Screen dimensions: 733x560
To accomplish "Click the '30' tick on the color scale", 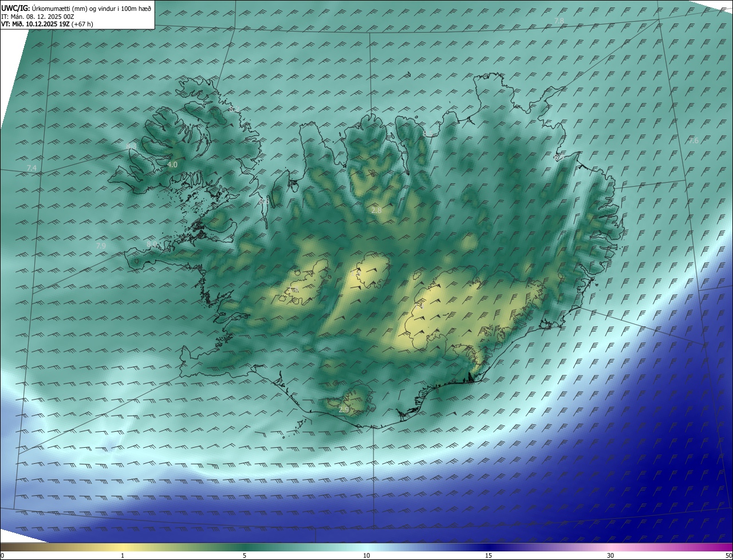I will click(x=610, y=555).
